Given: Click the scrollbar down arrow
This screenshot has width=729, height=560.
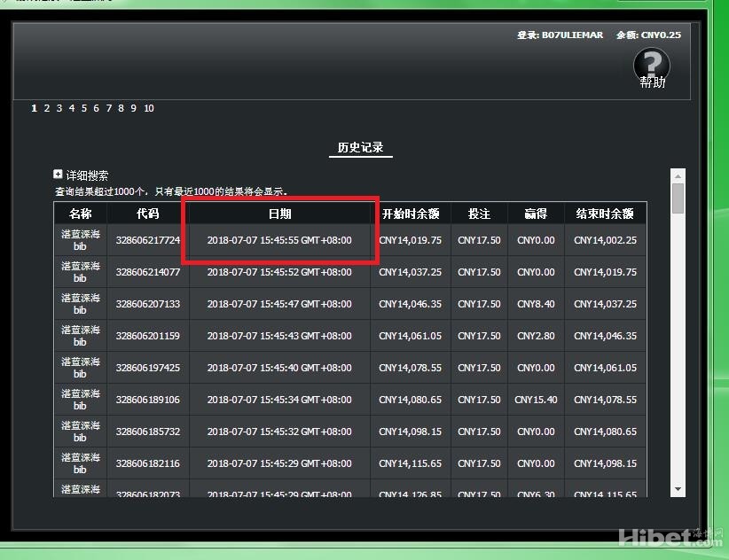Looking at the screenshot, I should 678,489.
